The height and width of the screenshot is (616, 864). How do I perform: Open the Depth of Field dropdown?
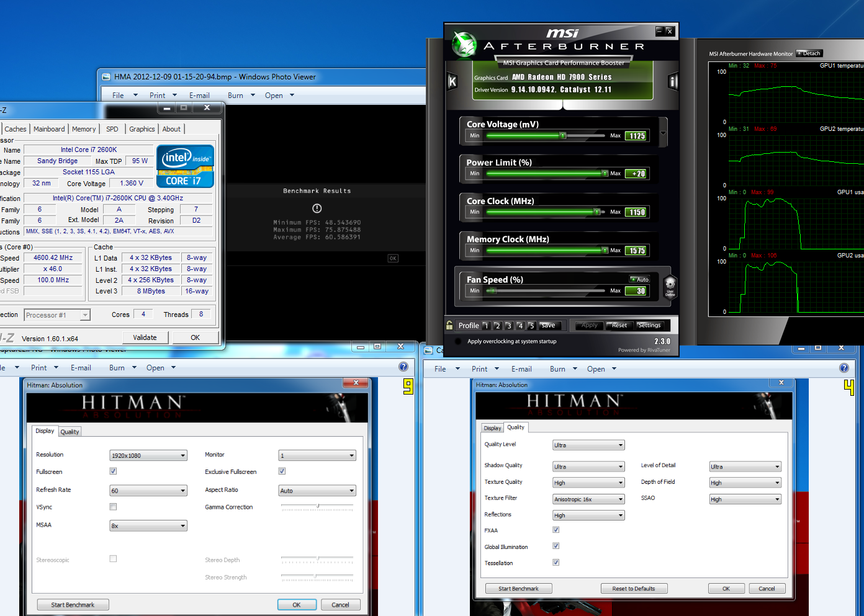[745, 483]
